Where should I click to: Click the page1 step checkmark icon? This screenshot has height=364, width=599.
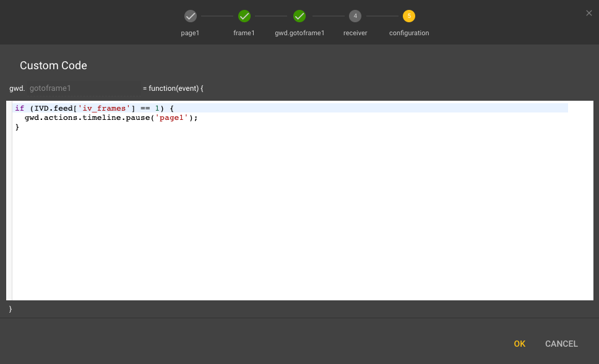click(x=191, y=16)
